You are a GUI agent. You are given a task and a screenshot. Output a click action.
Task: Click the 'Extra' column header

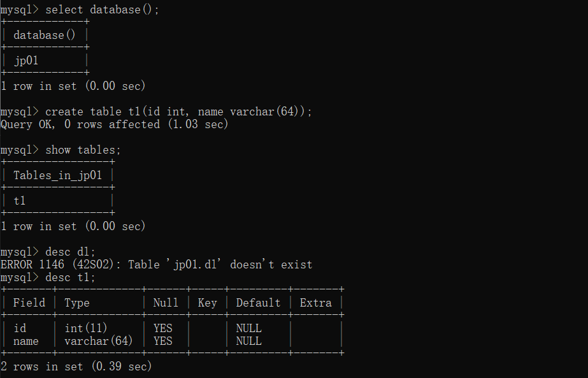[x=315, y=303]
